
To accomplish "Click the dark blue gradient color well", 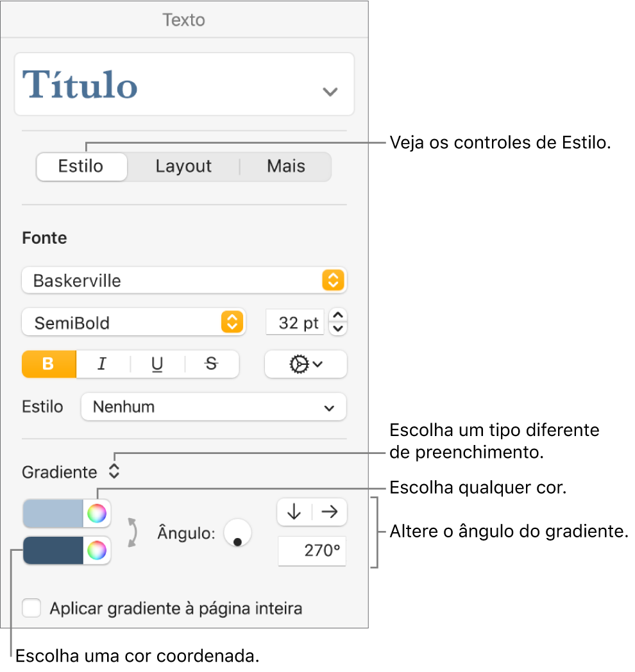I will (x=53, y=550).
